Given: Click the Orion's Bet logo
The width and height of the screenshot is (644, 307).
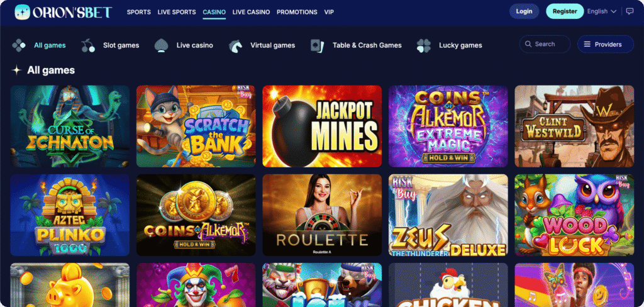Looking at the screenshot, I should (x=64, y=12).
